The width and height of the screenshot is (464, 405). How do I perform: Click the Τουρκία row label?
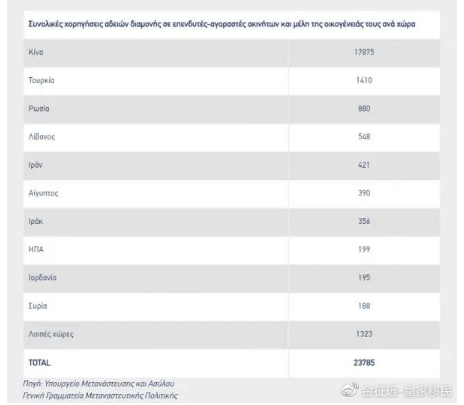41,80
